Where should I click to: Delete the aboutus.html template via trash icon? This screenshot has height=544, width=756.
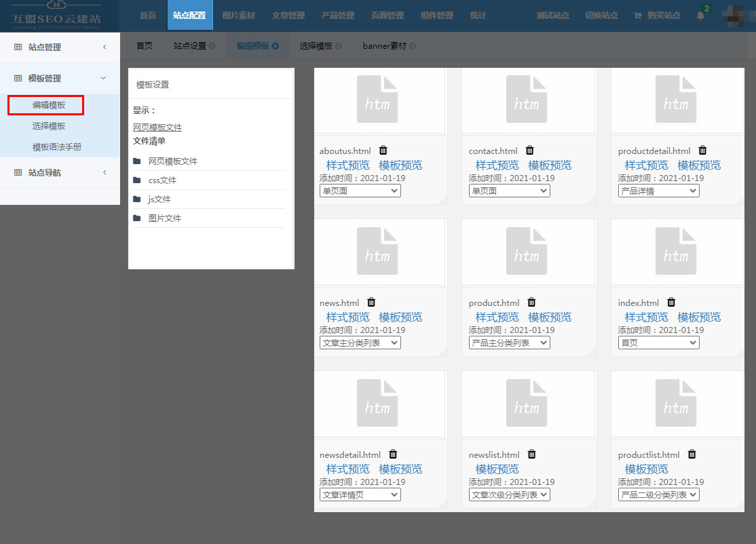pos(383,151)
